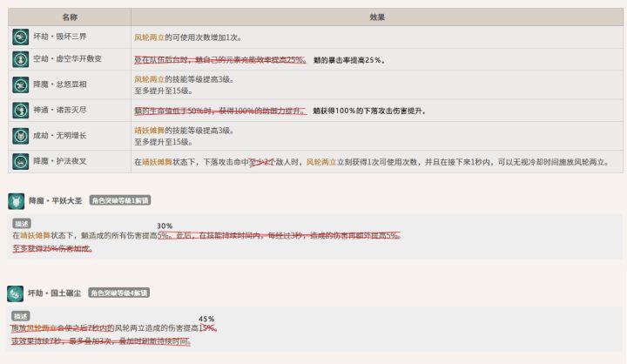Click 至多提升至15级 text in 戒劫·无明增长 row

pos(164,142)
